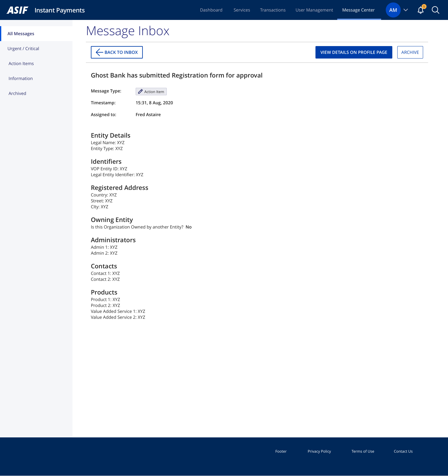Screen dimensions: 448x476
Task: Click the Ghost Bank message subject line
Action: coord(177,75)
